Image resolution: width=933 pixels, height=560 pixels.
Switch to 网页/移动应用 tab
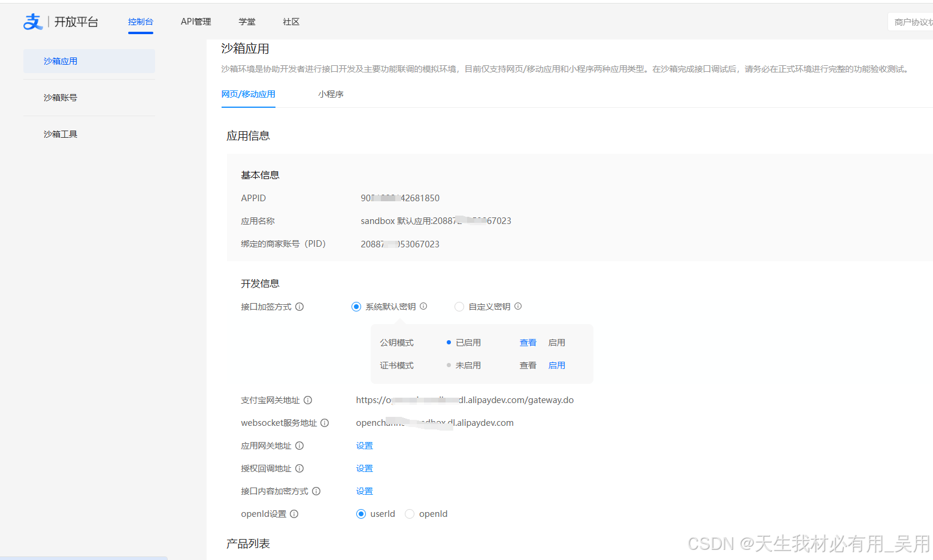point(249,94)
